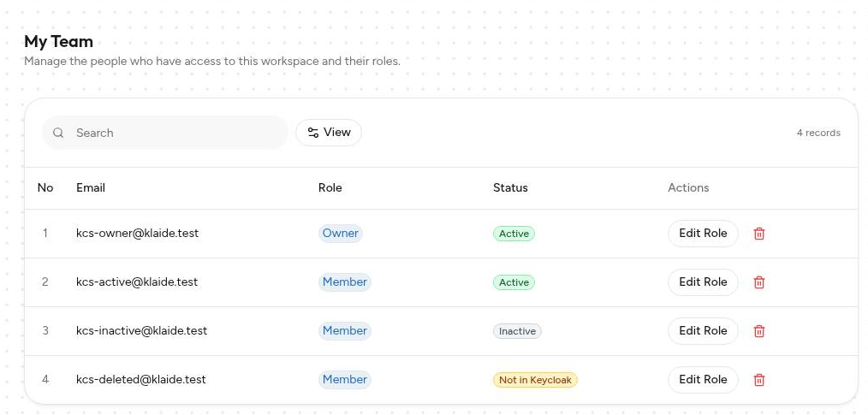The height and width of the screenshot is (415, 868).
Task: Click the Role column header
Action: 330,187
